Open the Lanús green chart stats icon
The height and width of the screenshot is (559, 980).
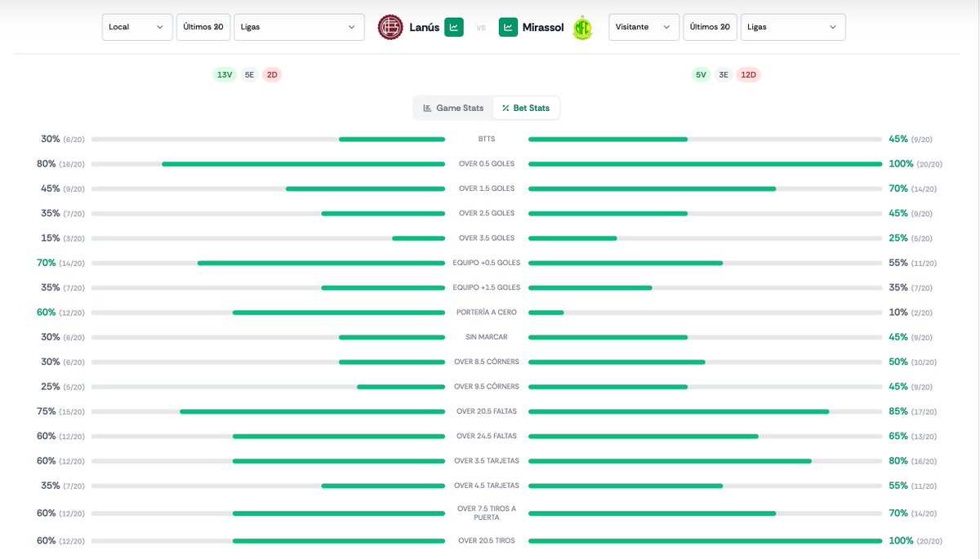(x=454, y=27)
